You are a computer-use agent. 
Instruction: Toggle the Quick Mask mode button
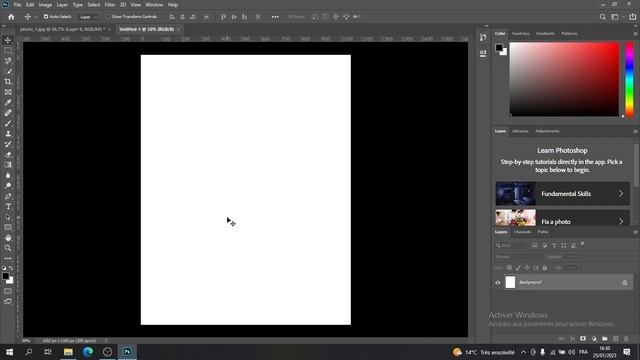point(8,291)
